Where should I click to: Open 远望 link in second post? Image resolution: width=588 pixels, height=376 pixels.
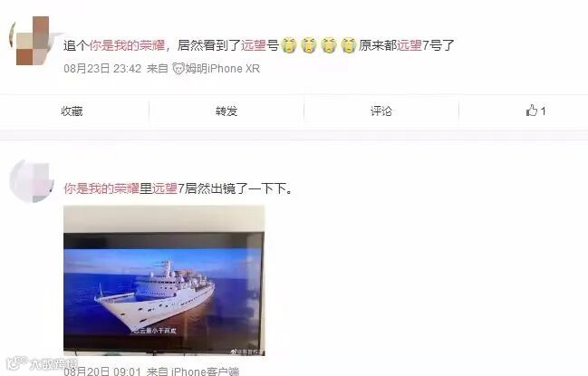coord(165,188)
